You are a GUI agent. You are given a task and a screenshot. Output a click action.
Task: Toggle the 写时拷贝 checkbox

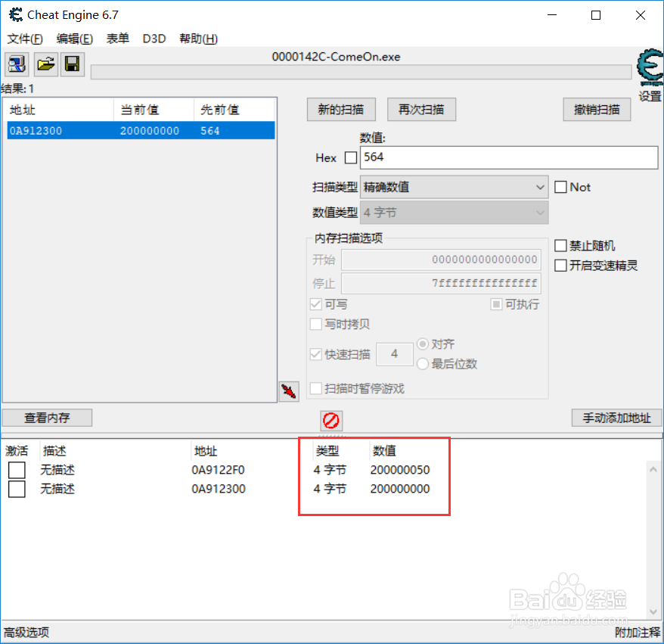point(316,324)
